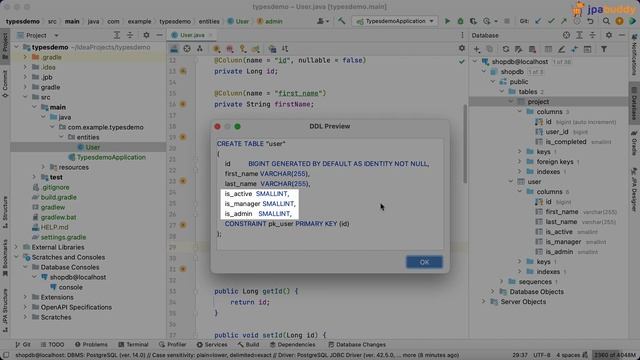640x360 pixels.
Task: Open the Services tool window tab
Action: coord(212,344)
